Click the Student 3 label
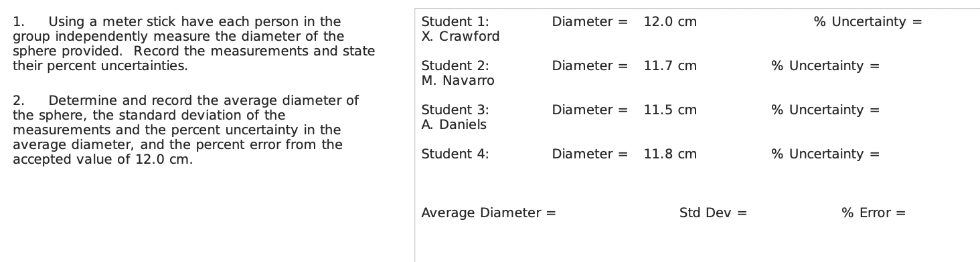The image size is (980, 262). [455, 110]
